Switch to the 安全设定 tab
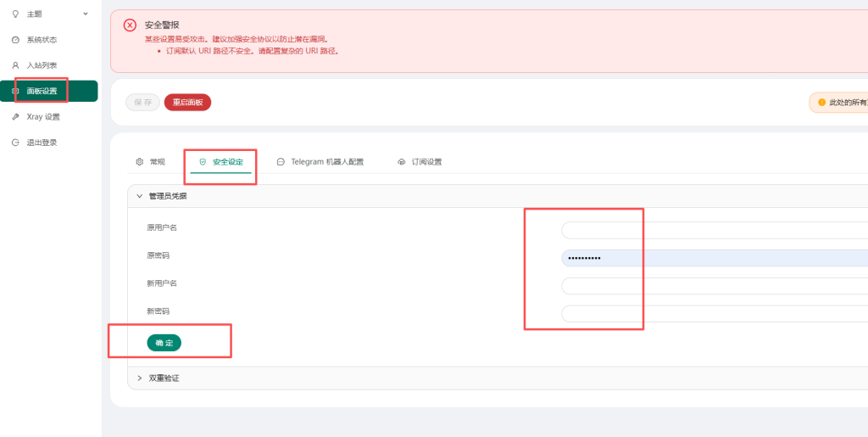The image size is (868, 437). point(221,162)
